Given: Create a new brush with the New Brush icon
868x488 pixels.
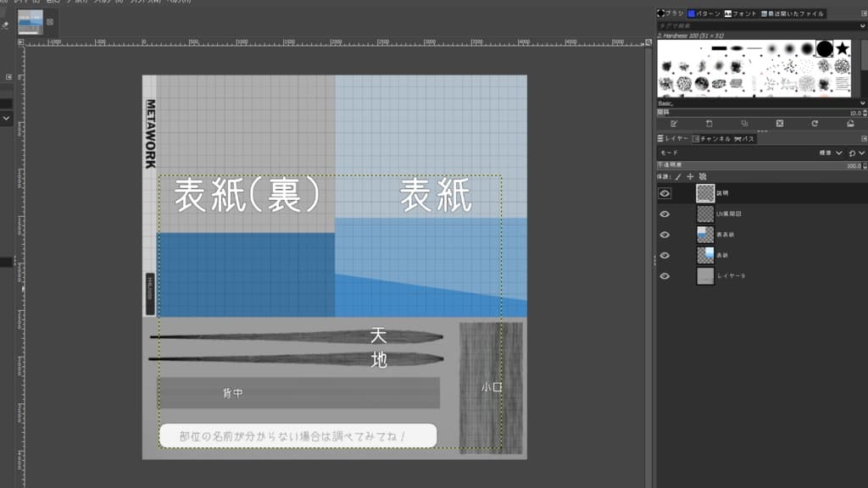Looking at the screenshot, I should (709, 124).
